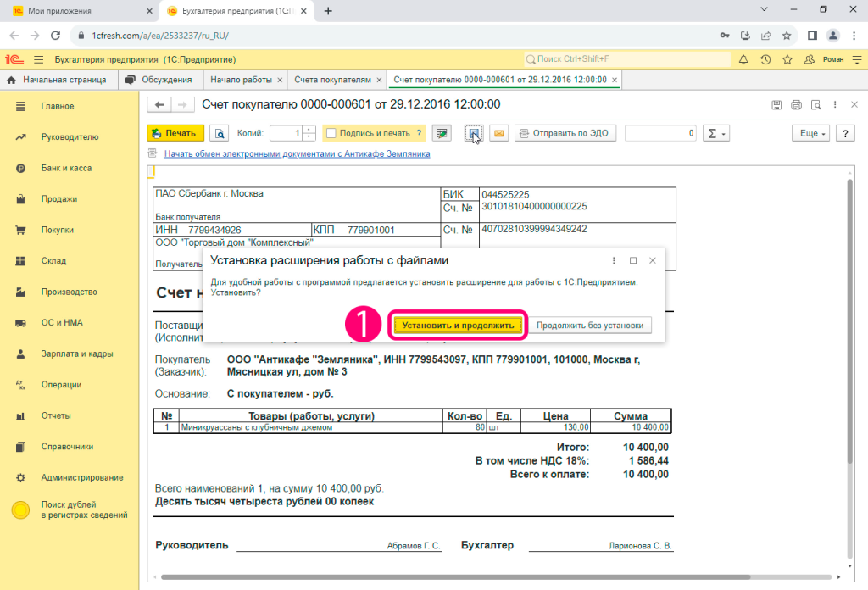
Task: Follow link Начать обмен электронными документами
Action: (298, 154)
